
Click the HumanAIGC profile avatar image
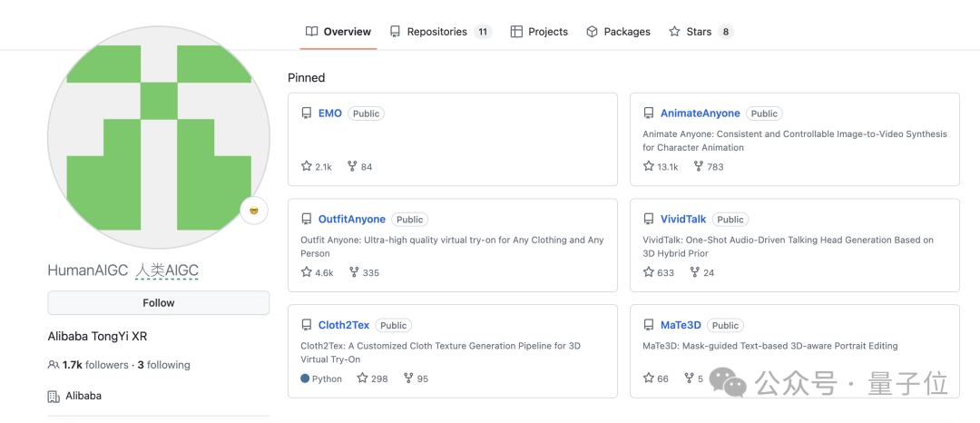pos(158,138)
